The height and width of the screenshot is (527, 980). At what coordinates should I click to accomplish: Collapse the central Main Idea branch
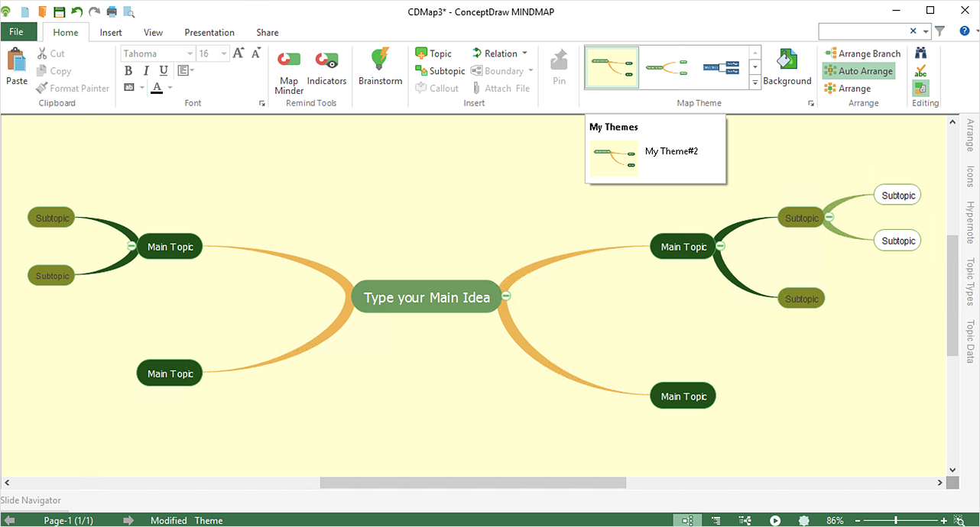[506, 296]
